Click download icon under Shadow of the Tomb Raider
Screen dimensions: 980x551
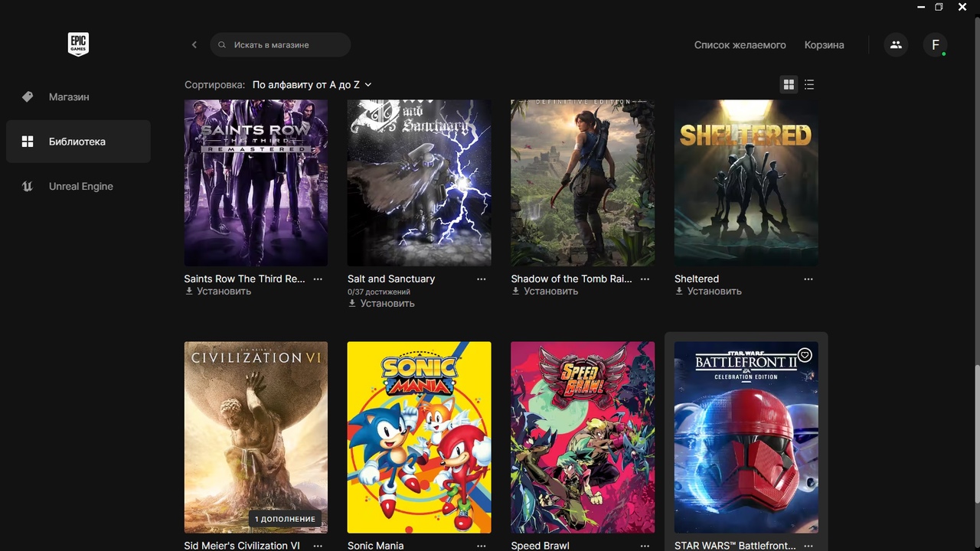[516, 291]
